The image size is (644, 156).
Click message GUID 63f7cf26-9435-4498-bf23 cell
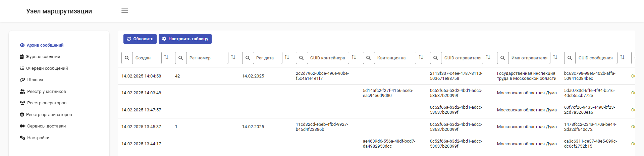[x=589, y=110]
